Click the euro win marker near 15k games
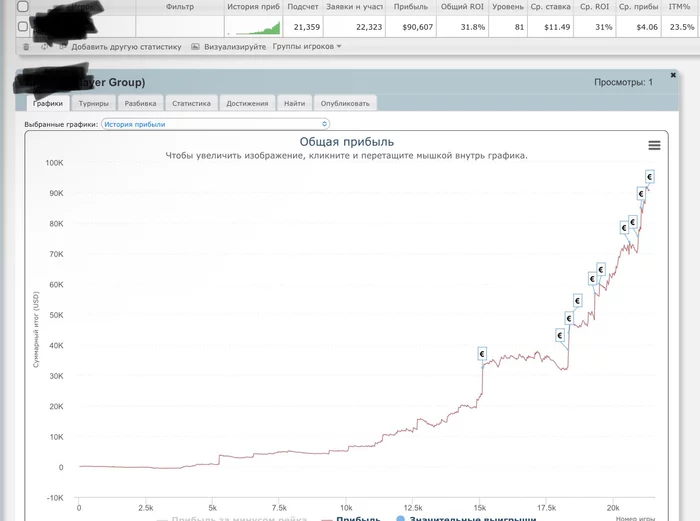The width and height of the screenshot is (700, 521). pyautogui.click(x=482, y=354)
